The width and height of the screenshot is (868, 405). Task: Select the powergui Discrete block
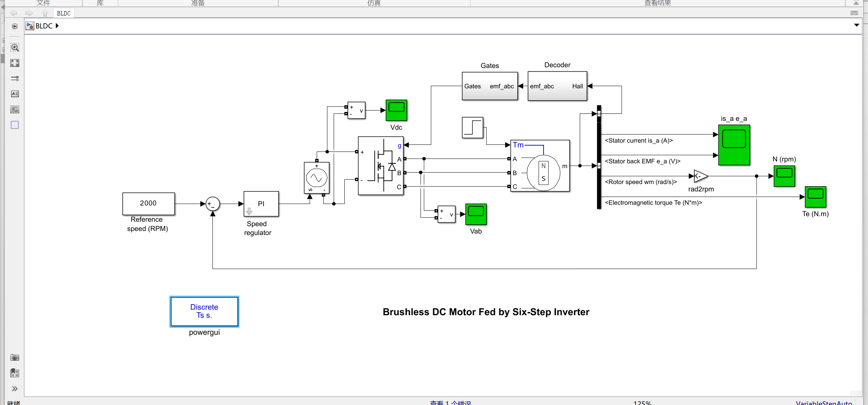[x=204, y=311]
